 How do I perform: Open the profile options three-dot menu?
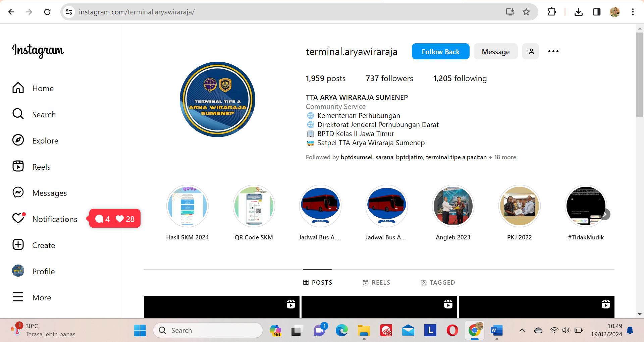pos(553,52)
